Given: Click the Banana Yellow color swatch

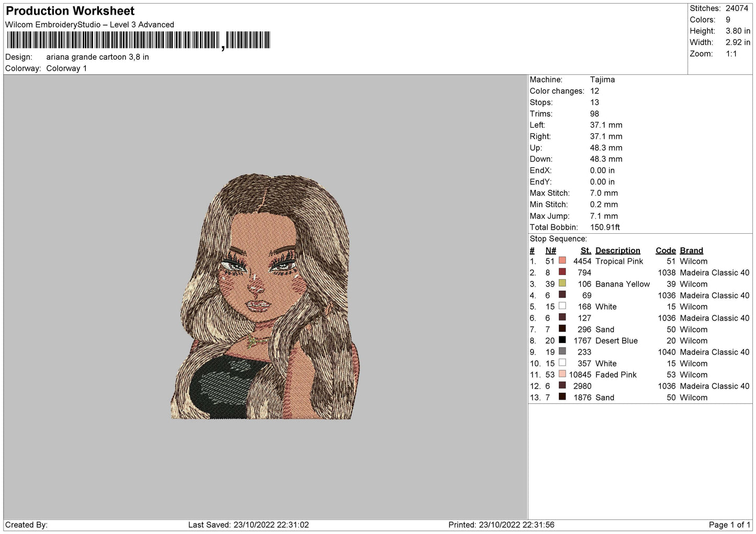Looking at the screenshot, I should point(562,283).
